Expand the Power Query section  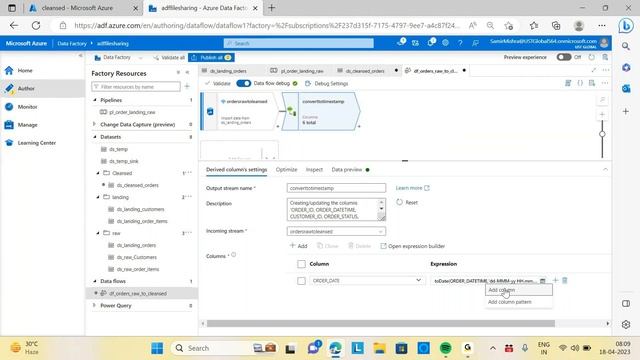click(95, 305)
